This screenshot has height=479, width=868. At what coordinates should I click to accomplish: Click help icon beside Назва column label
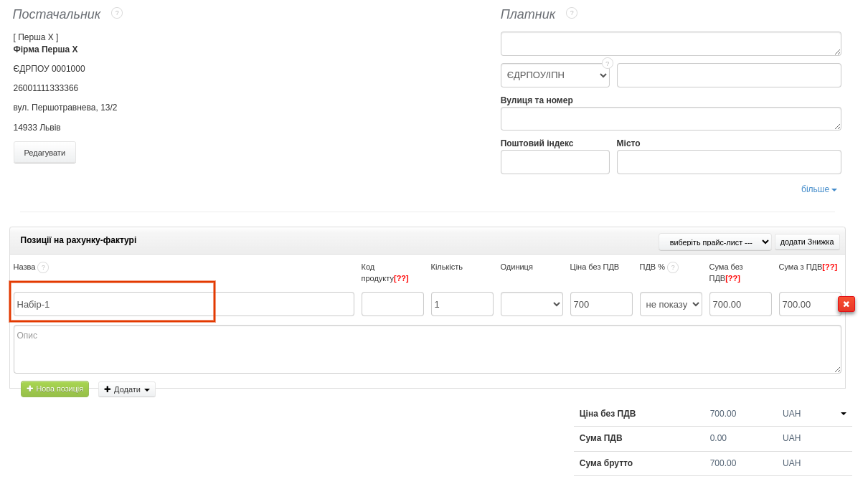(43, 267)
